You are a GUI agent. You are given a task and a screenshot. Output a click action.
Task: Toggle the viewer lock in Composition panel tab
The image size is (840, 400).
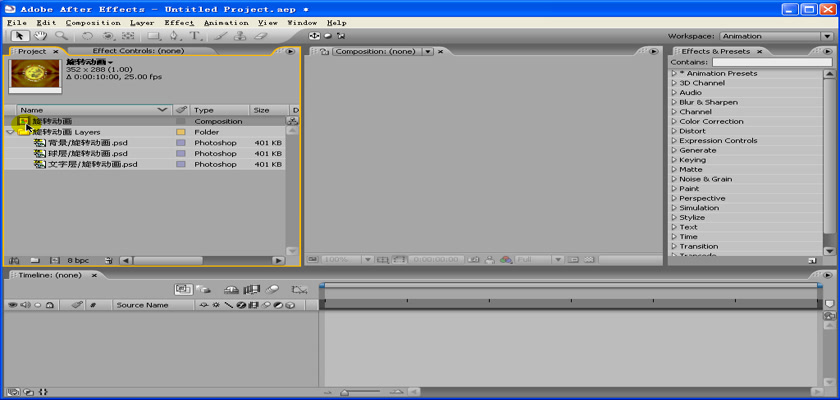click(324, 51)
